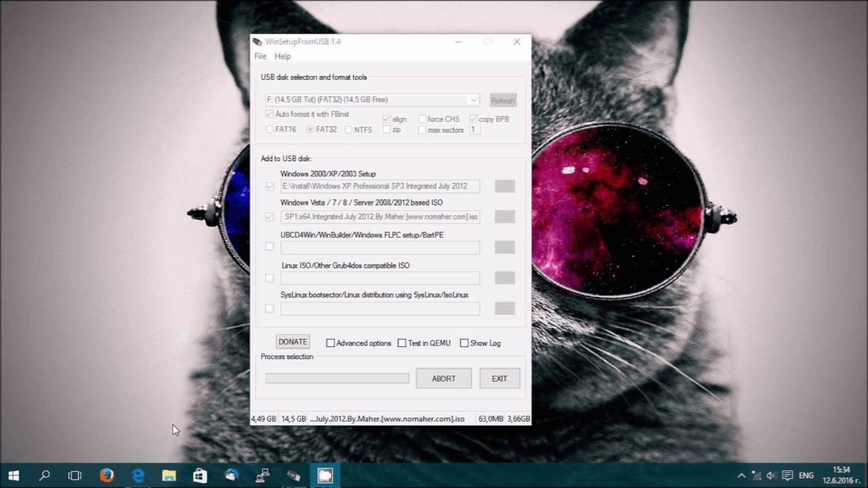The width and height of the screenshot is (868, 488).
Task: Select the FAT32 radio option
Action: click(x=321, y=129)
